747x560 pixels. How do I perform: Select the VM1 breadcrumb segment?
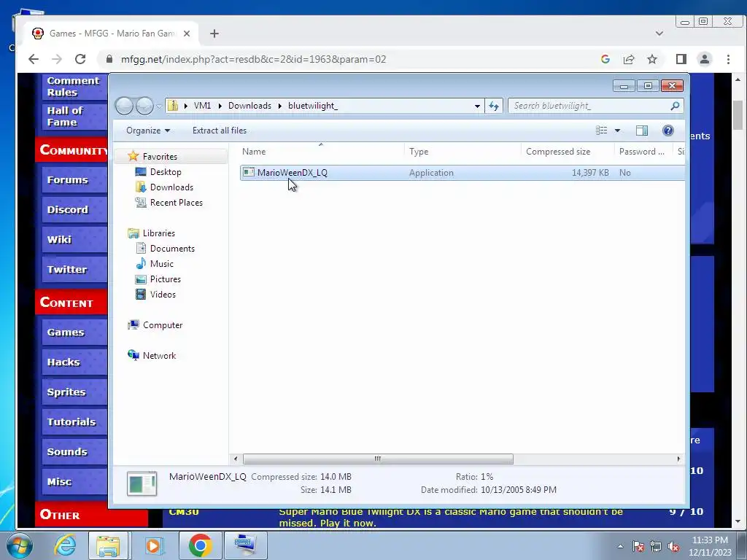202,106
